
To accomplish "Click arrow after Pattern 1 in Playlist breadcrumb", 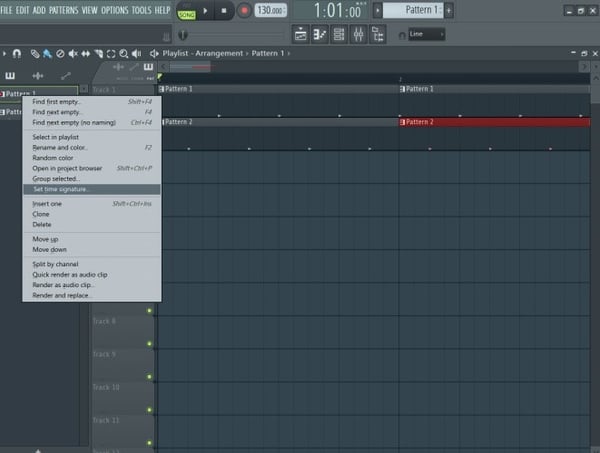I will (289, 54).
